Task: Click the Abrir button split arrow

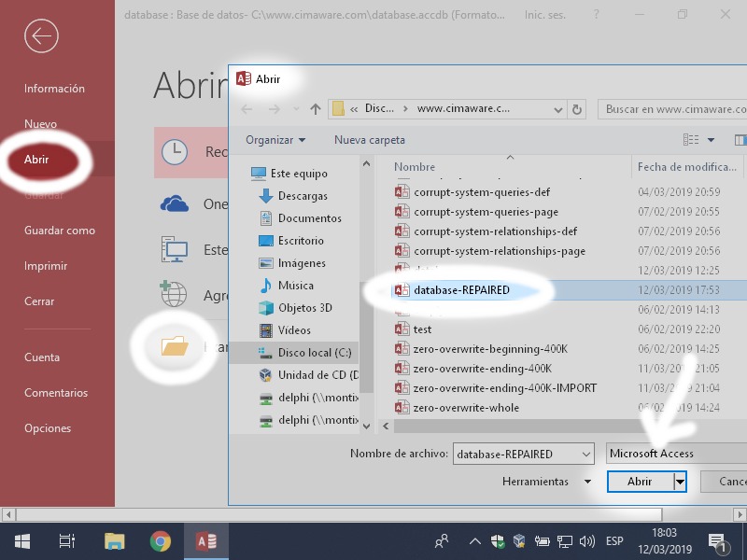Action: click(681, 482)
